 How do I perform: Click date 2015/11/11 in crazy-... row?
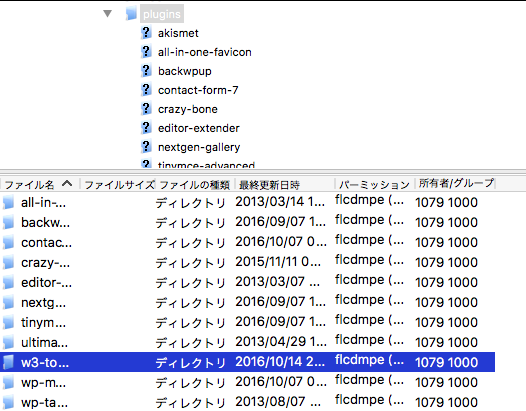point(278,262)
